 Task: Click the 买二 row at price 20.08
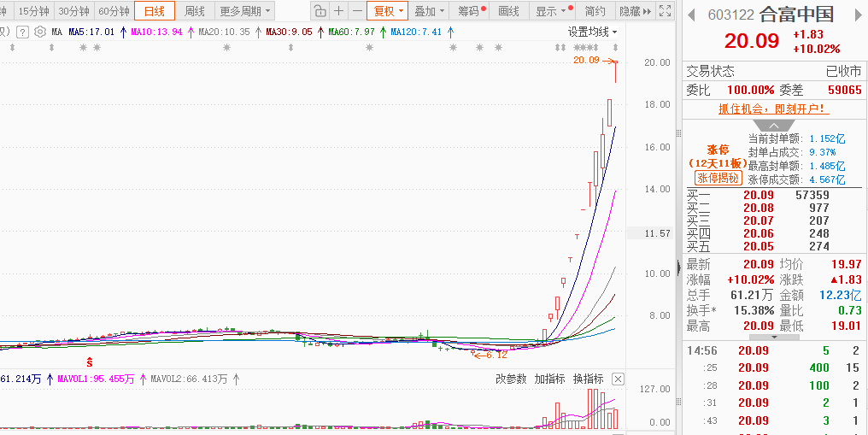click(774, 208)
